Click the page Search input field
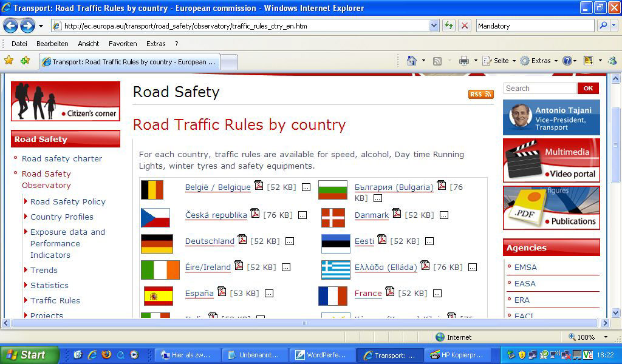The height and width of the screenshot is (364, 622). (540, 89)
